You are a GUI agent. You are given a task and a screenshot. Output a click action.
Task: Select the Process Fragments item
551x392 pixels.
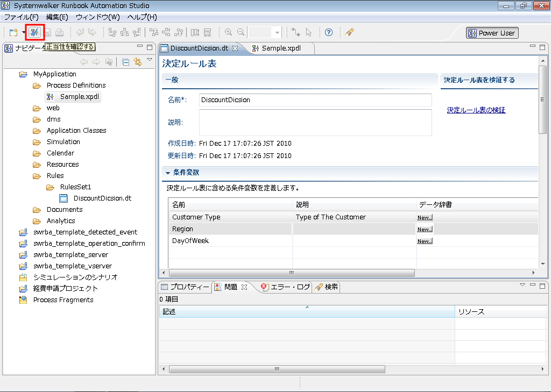pyautogui.click(x=63, y=300)
